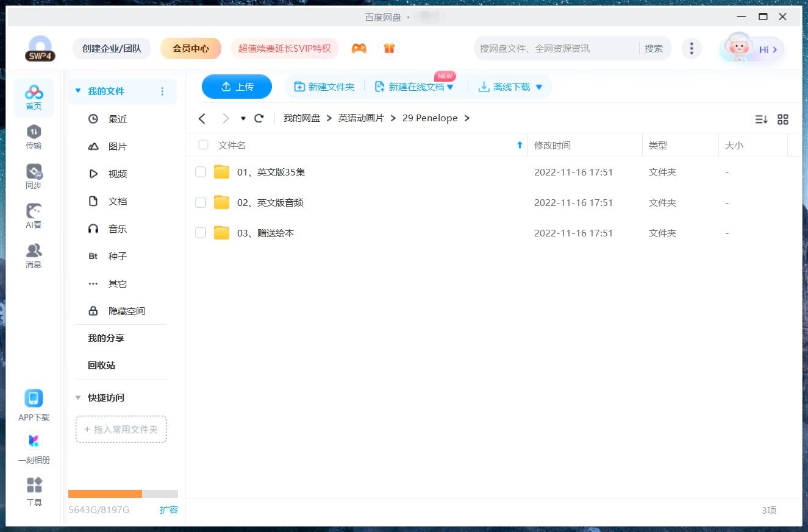This screenshot has width=808, height=532.
Task: Open the 同步 sync panel
Action: 34,176
